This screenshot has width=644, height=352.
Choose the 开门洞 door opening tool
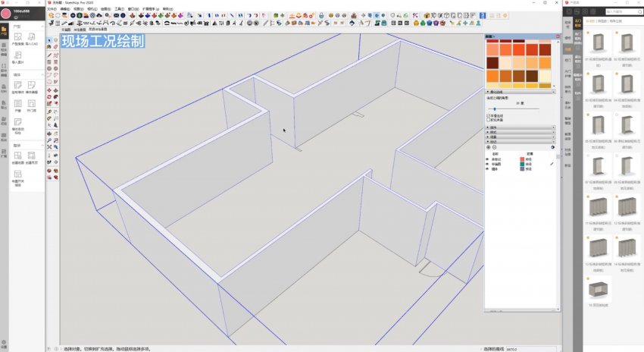coord(31,105)
